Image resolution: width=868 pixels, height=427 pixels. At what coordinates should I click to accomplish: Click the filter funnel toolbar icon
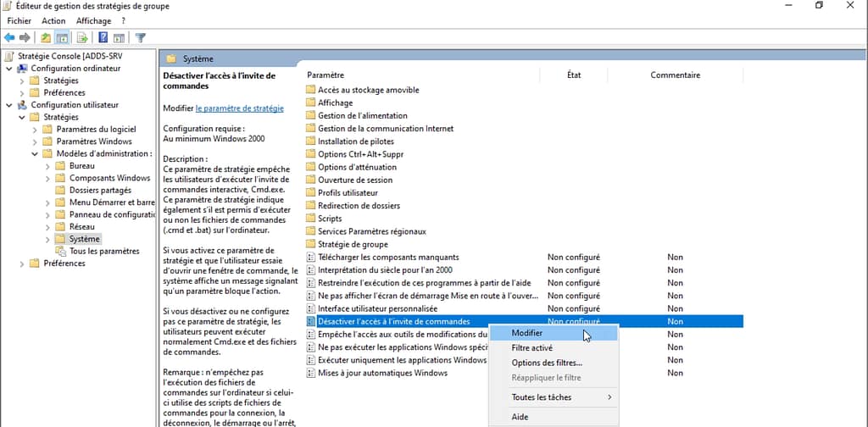[141, 37]
